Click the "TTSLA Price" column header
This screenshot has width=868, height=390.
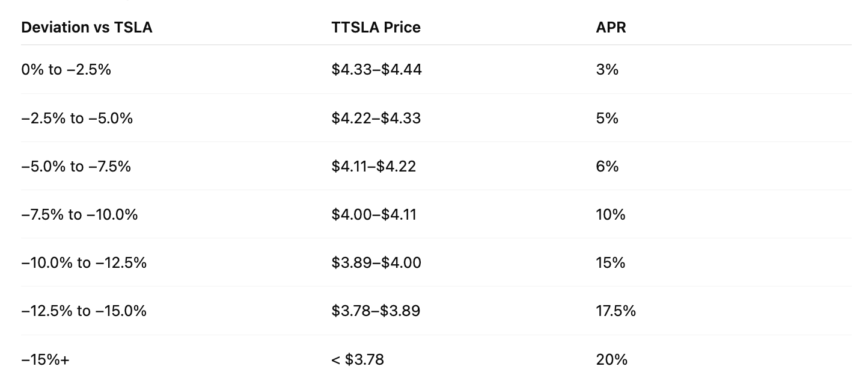point(376,27)
